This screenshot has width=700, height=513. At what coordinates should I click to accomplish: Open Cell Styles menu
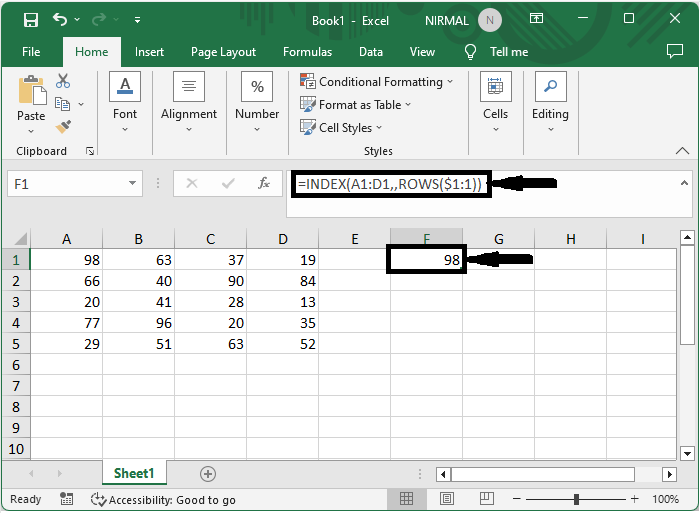341,128
